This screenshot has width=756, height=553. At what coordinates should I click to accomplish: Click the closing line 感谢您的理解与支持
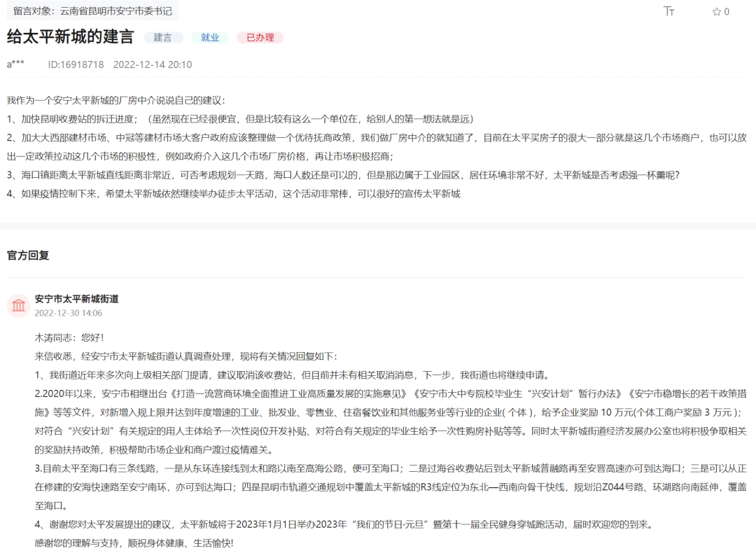tap(133, 542)
